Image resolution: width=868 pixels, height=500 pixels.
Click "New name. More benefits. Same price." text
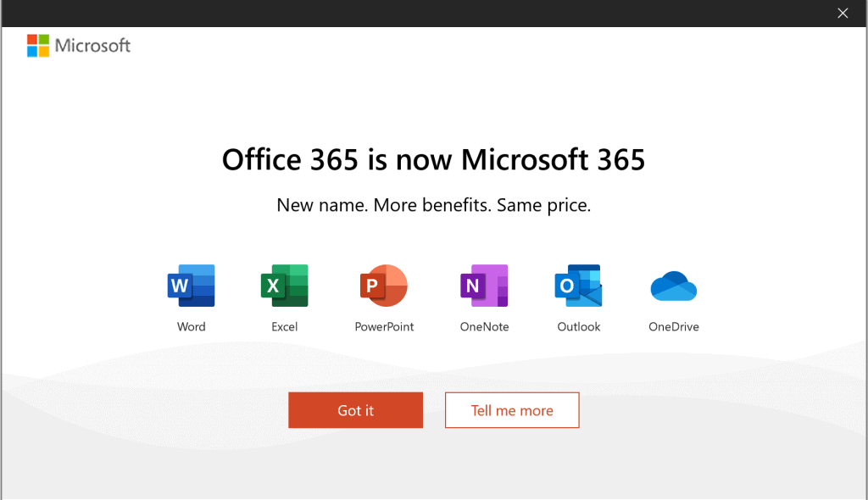[x=433, y=205]
